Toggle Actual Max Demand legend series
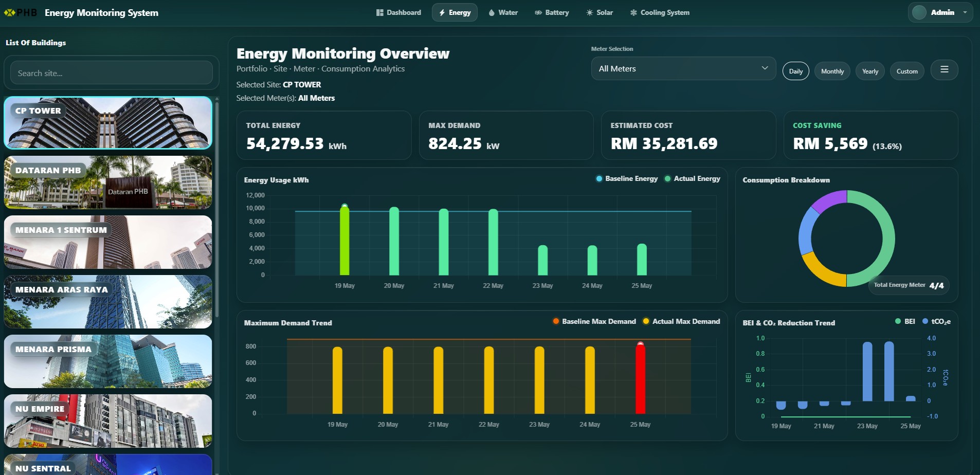 (x=681, y=321)
